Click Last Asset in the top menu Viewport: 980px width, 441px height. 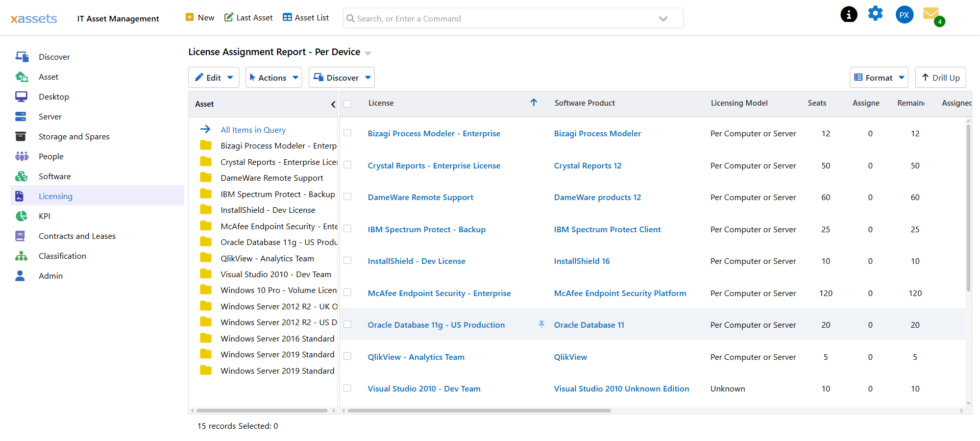tap(249, 17)
